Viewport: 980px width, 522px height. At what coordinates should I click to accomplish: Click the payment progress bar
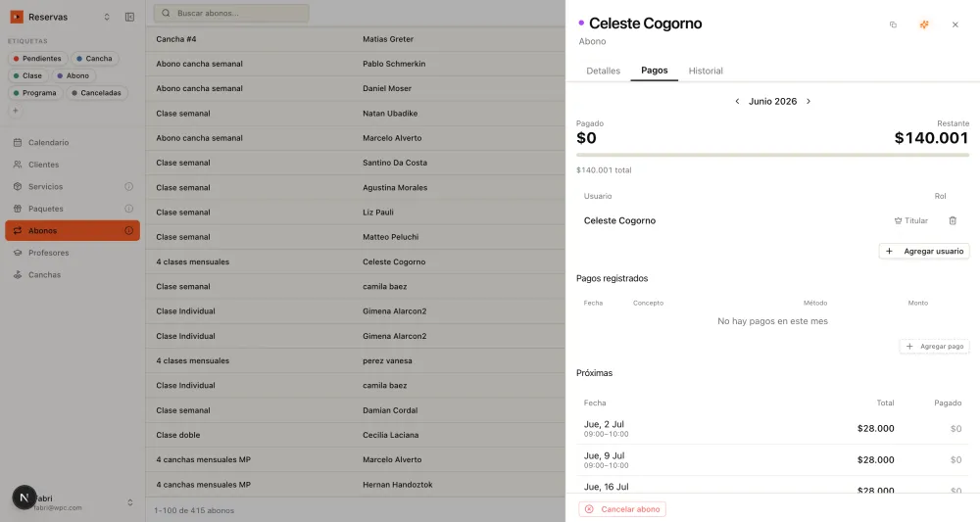[x=772, y=155]
